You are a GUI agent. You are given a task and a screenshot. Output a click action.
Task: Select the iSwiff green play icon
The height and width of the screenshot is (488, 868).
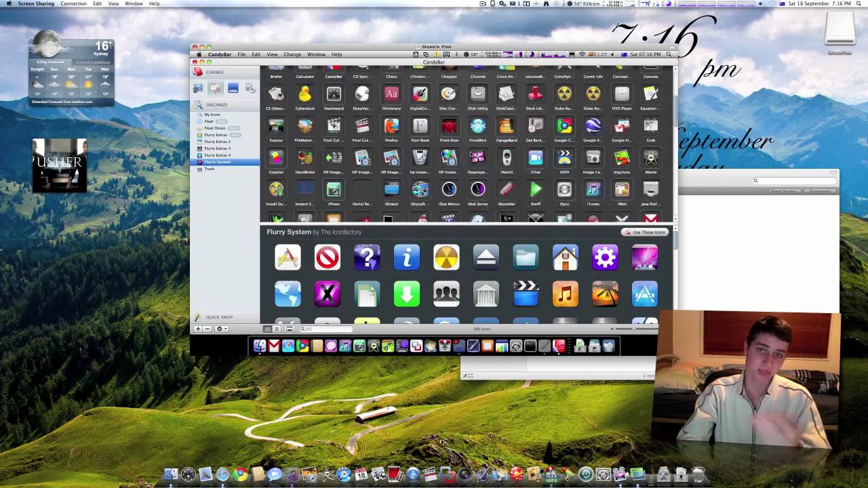point(536,189)
